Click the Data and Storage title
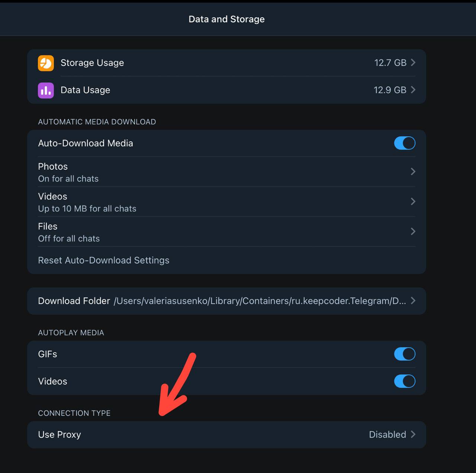Screen dimensions: 476x473 [226, 19]
